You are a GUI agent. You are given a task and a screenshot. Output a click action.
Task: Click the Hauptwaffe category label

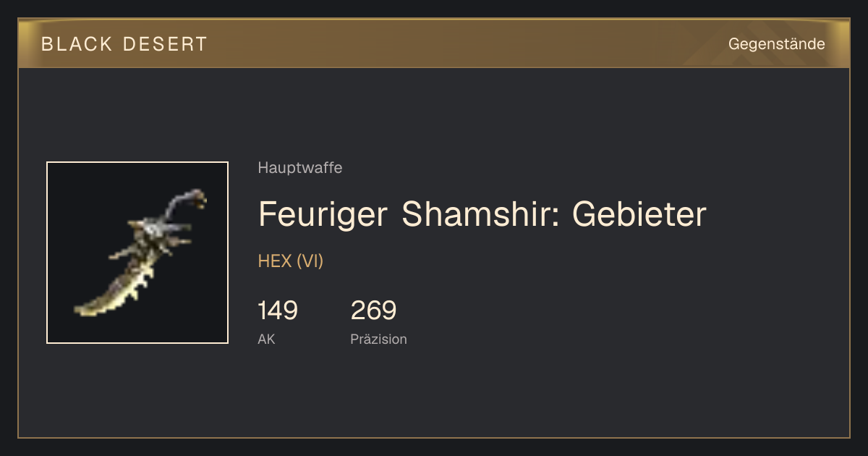pyautogui.click(x=300, y=168)
